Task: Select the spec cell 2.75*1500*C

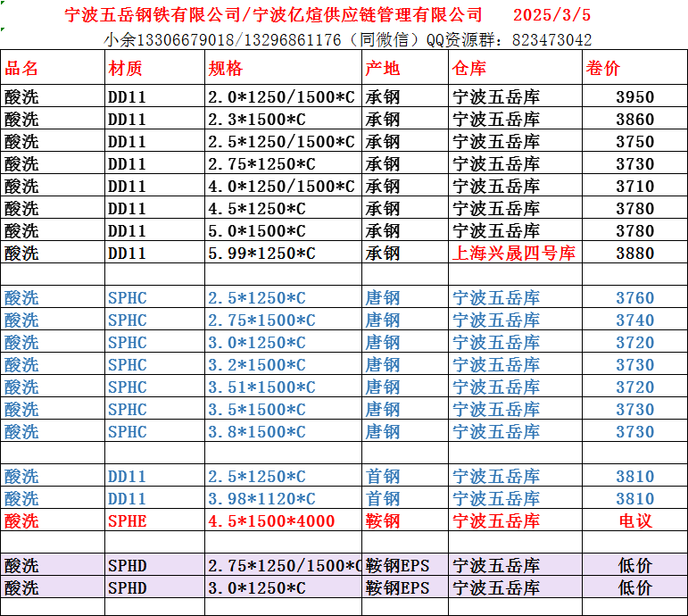Action: [284, 320]
